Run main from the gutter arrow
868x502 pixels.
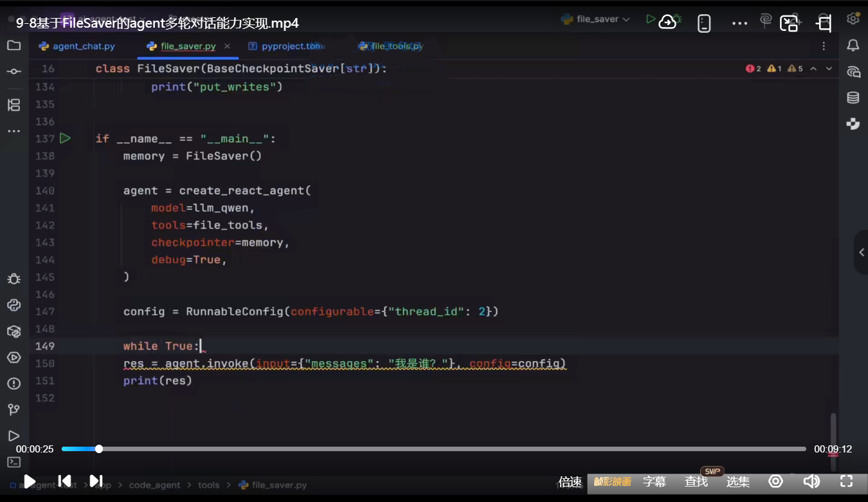tap(65, 138)
